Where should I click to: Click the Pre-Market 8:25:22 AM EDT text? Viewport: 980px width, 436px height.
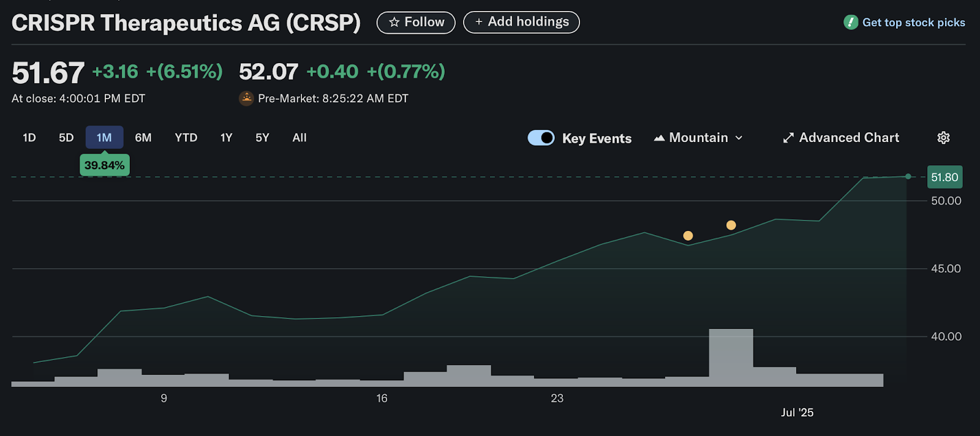coord(333,99)
